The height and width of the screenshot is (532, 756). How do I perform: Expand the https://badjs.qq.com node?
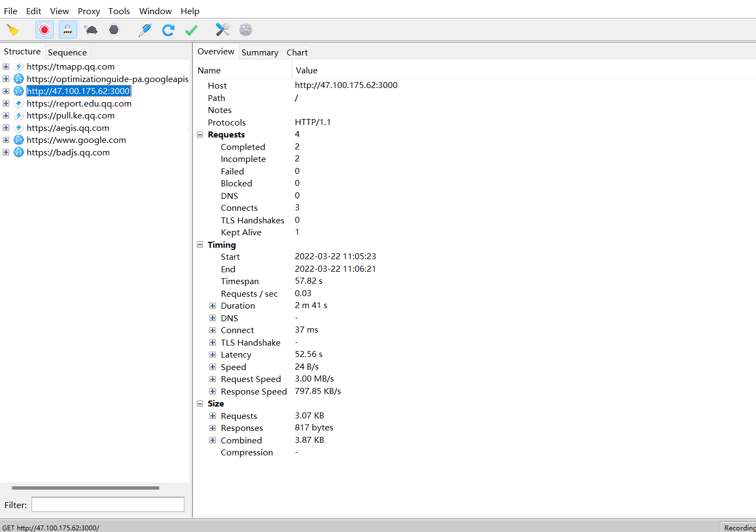tap(6, 152)
